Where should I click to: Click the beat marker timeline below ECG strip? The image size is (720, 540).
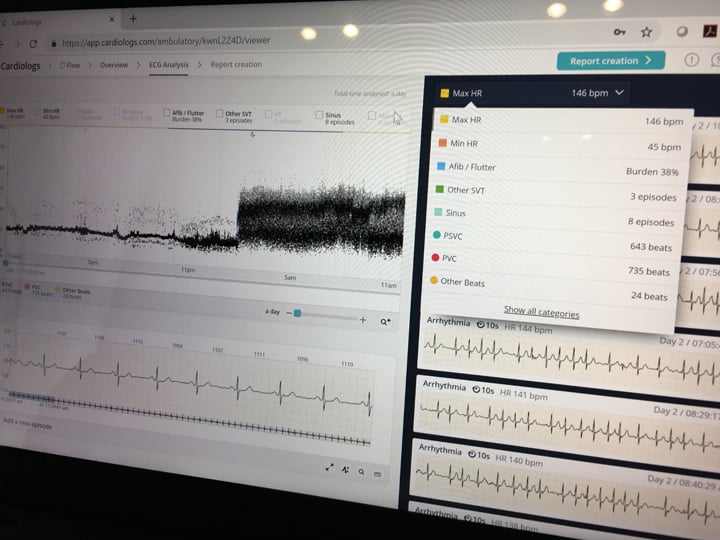(188, 419)
